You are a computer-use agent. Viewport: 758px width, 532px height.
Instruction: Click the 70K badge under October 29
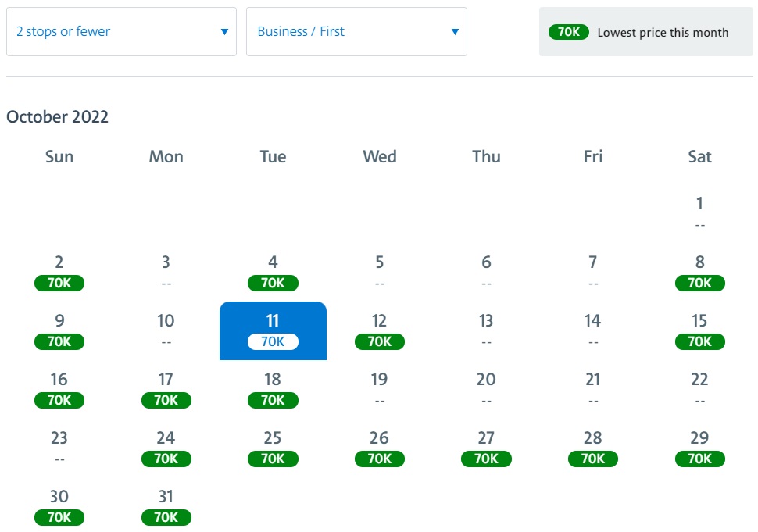point(699,459)
